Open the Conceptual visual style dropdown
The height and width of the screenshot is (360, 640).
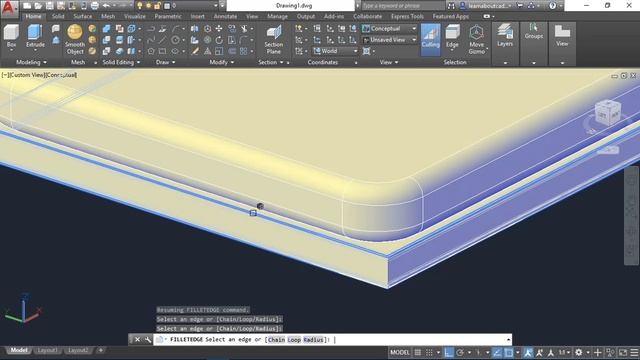(389, 29)
